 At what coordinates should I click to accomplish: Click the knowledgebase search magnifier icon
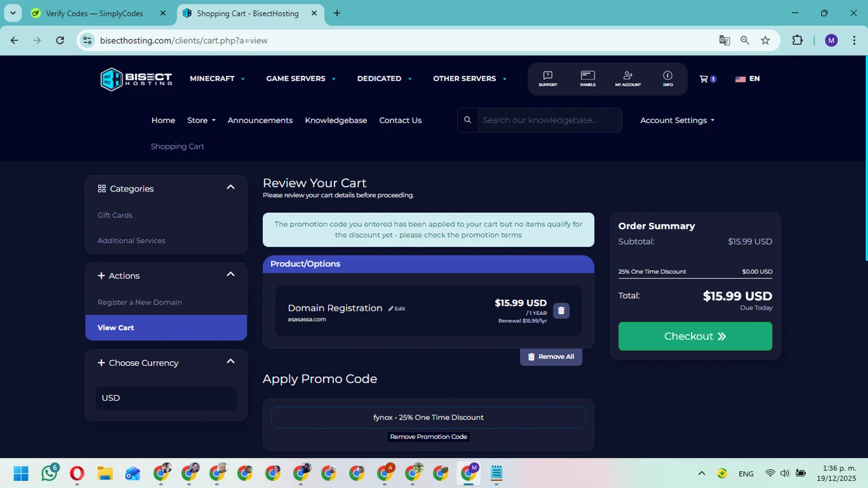pyautogui.click(x=468, y=120)
